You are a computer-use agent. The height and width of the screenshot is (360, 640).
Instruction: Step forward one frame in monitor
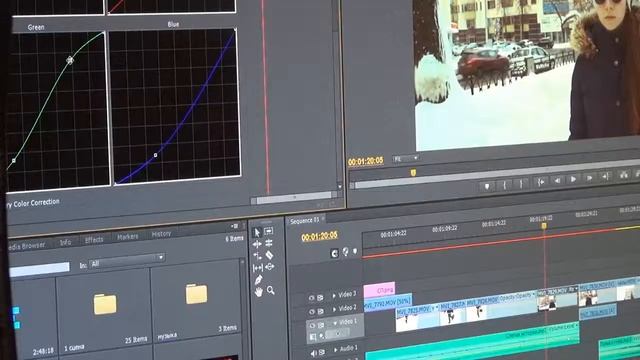coord(589,178)
